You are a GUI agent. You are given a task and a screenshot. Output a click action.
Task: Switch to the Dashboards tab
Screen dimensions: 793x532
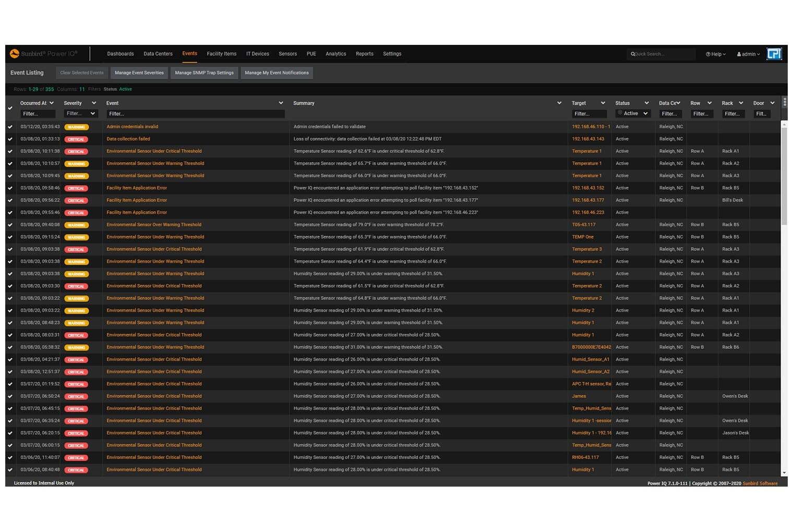click(121, 54)
